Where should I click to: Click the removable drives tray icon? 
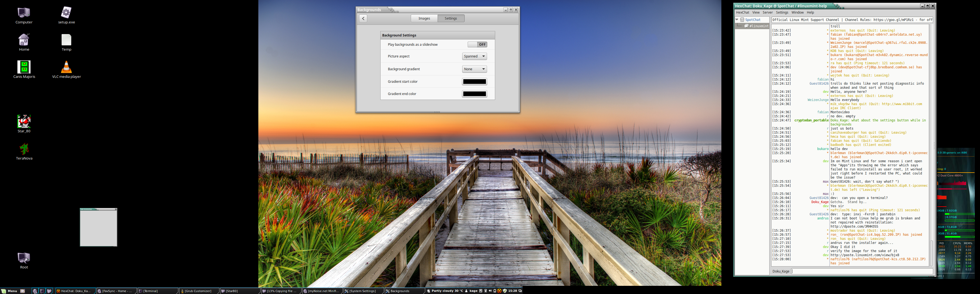click(x=481, y=291)
